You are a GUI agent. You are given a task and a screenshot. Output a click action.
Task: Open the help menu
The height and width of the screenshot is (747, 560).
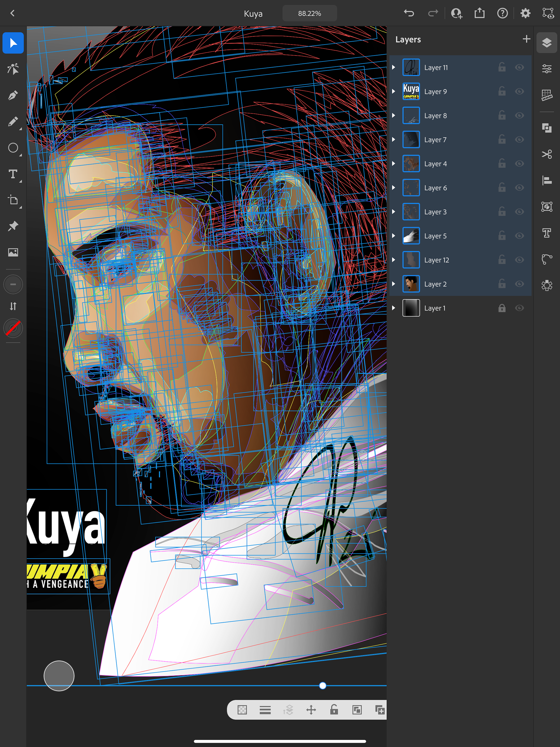[503, 13]
